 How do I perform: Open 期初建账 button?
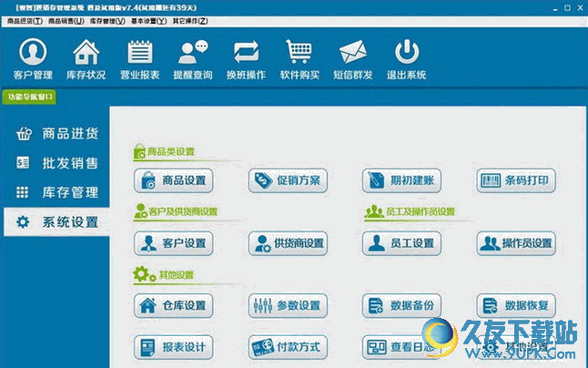(x=401, y=180)
